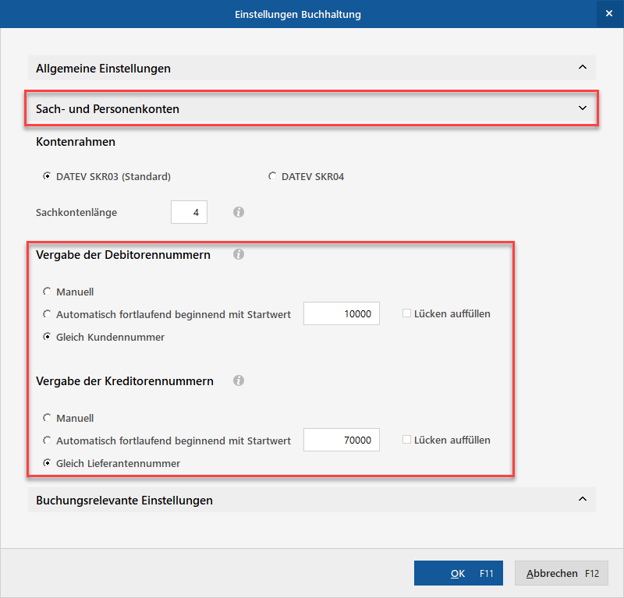Image resolution: width=624 pixels, height=598 pixels.
Task: Select Gleich Kundennummer option
Action: point(47,337)
